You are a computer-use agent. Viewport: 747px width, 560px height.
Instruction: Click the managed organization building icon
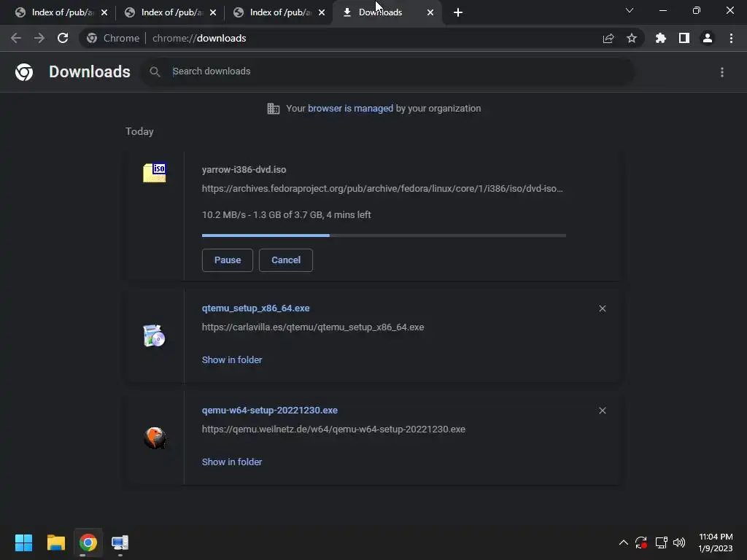coord(273,109)
